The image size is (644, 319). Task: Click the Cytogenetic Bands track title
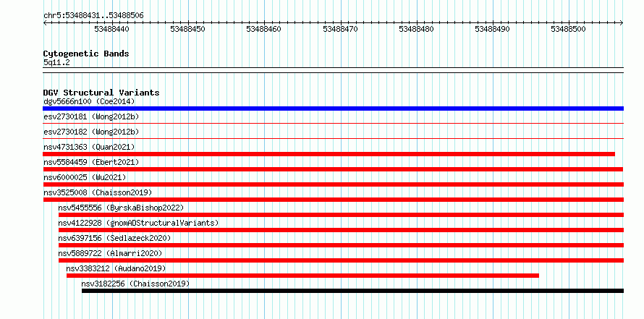[x=86, y=54]
